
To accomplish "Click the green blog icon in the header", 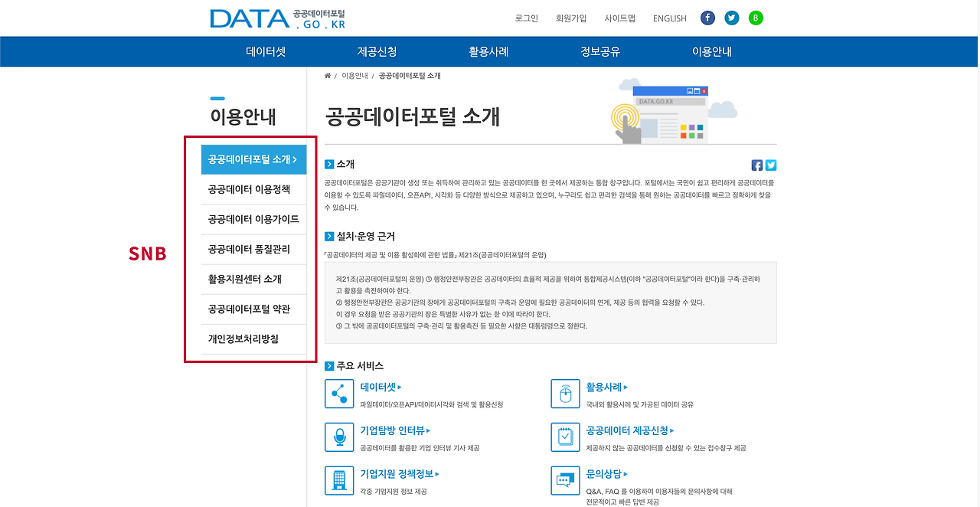I will pos(756,17).
